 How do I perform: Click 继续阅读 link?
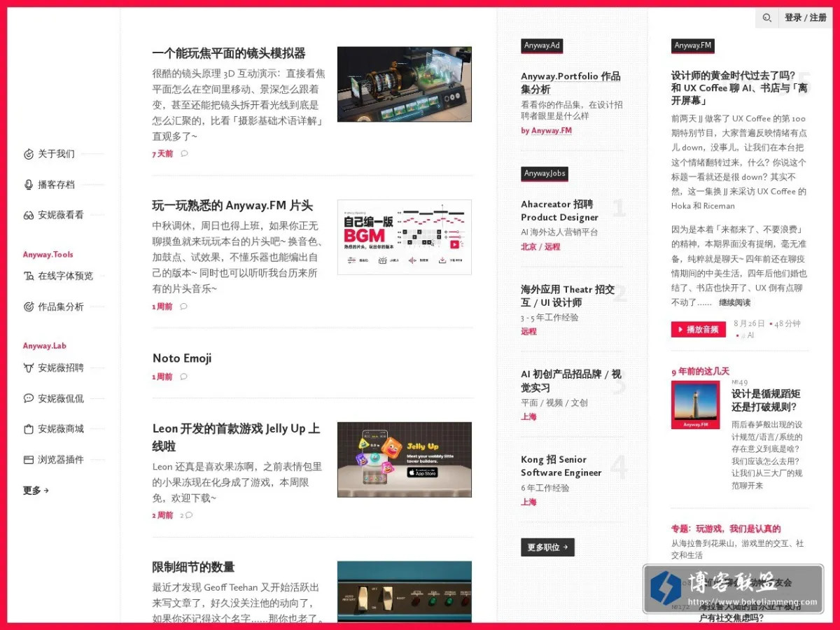[734, 302]
